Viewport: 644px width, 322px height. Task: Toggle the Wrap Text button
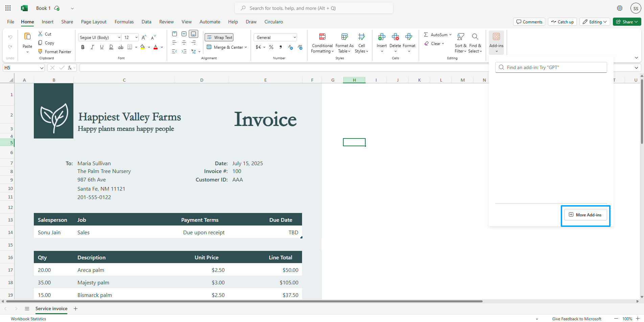click(219, 37)
